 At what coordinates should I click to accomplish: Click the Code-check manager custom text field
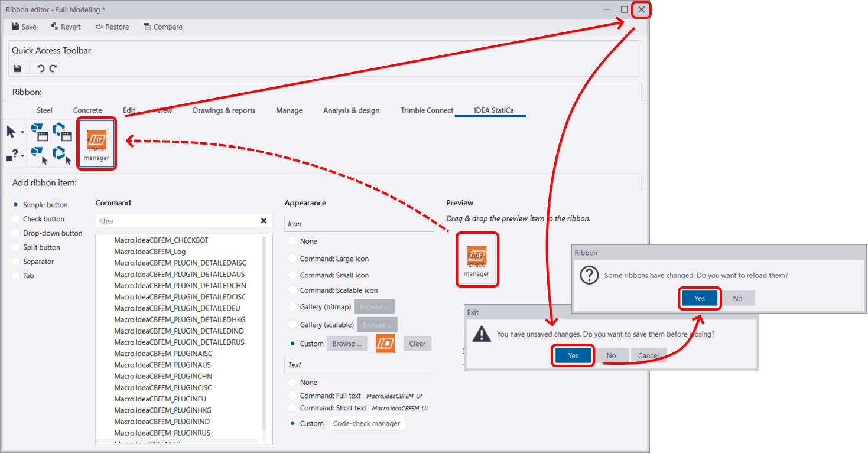(366, 423)
